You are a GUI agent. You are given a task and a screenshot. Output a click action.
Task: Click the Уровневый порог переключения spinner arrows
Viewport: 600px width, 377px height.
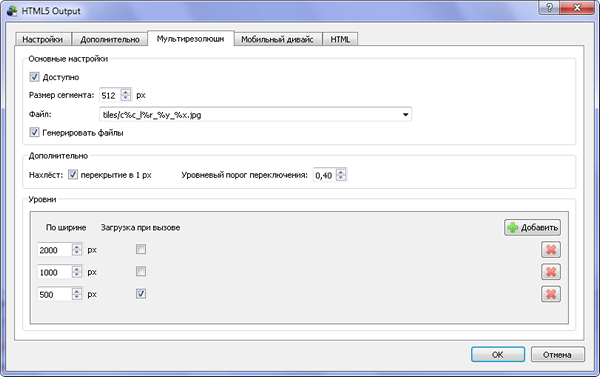tap(341, 175)
